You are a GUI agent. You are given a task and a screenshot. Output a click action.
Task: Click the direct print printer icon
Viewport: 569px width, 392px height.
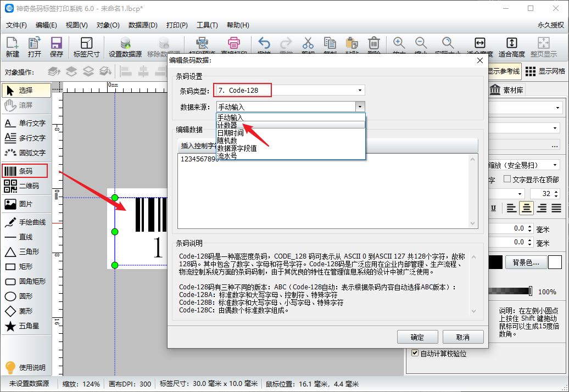(x=234, y=43)
